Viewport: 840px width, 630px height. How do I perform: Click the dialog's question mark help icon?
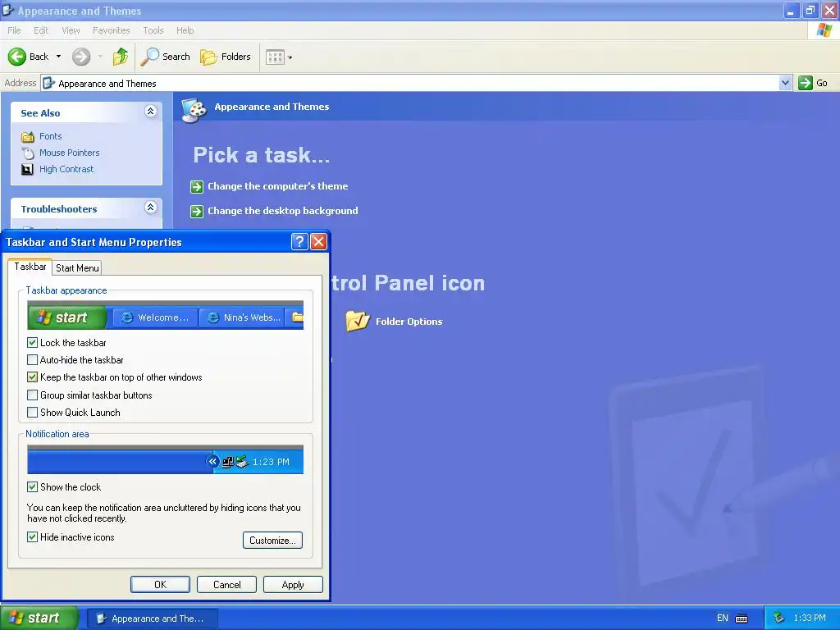299,242
